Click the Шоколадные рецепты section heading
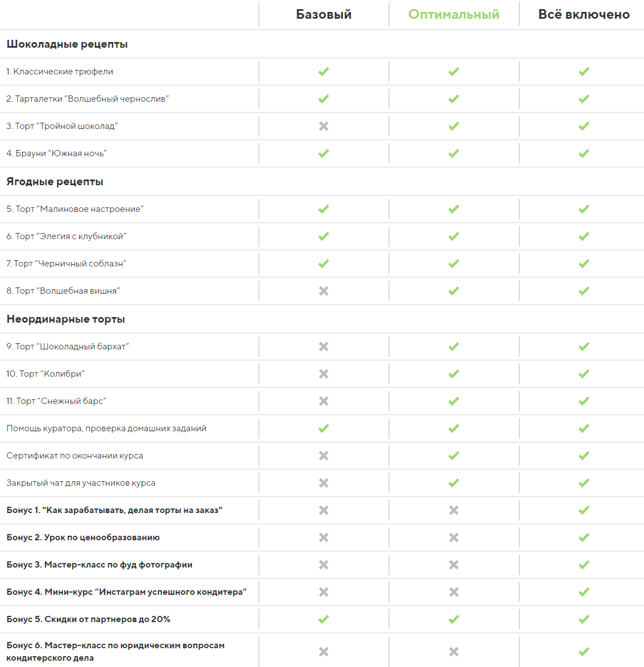The height and width of the screenshot is (667, 644). (67, 44)
